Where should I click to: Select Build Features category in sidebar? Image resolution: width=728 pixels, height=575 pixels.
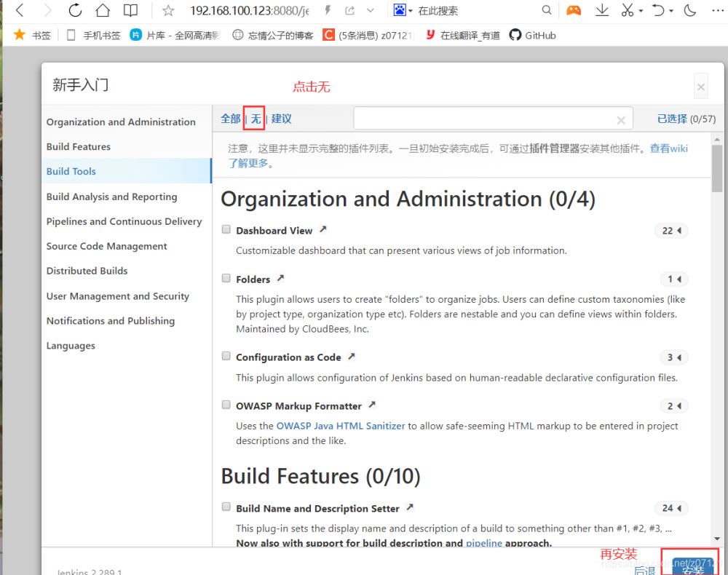[79, 146]
